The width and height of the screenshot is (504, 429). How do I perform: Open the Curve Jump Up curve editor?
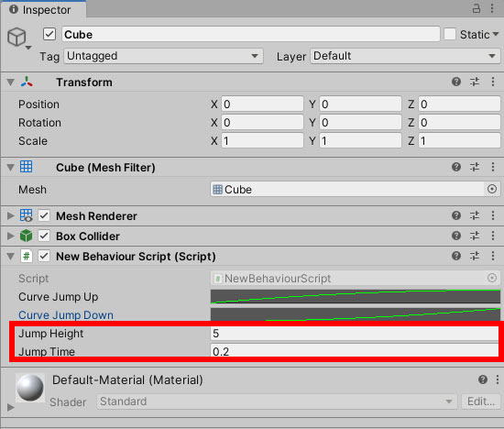(x=356, y=296)
